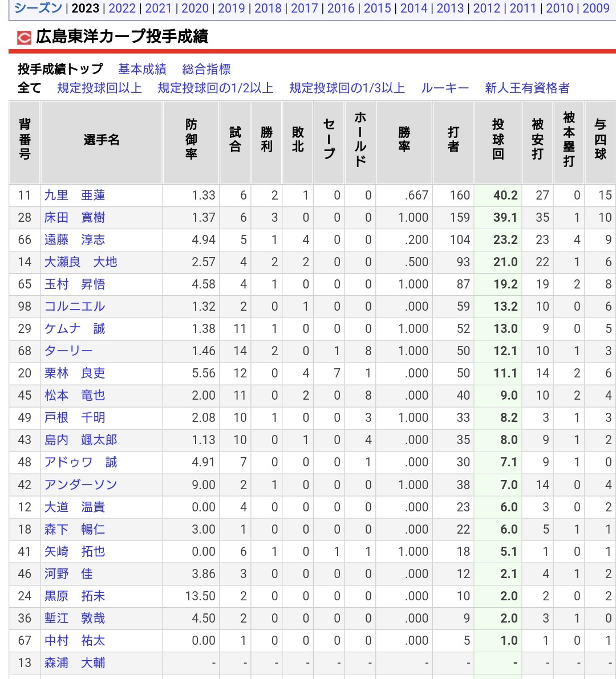Open player 大道 温貴

pos(75,507)
